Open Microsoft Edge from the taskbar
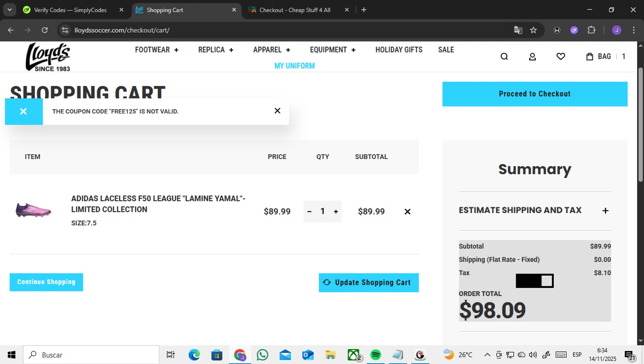 coord(194,355)
